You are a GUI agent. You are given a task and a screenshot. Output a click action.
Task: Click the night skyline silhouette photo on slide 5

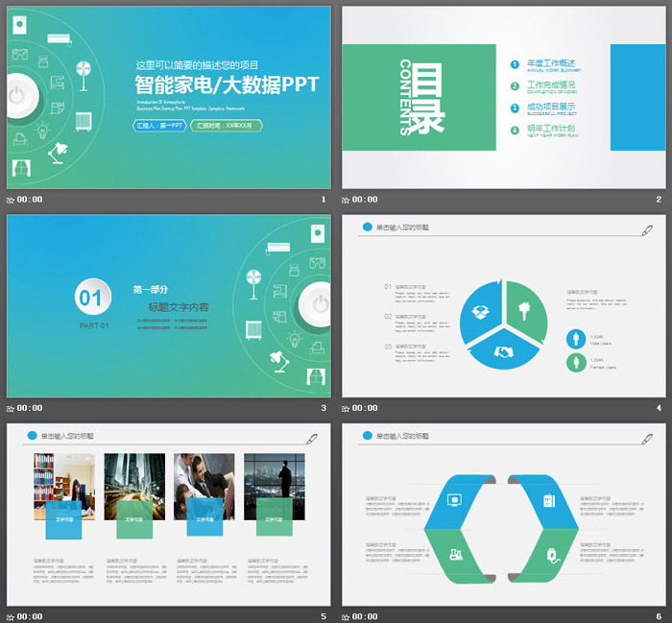point(275,487)
